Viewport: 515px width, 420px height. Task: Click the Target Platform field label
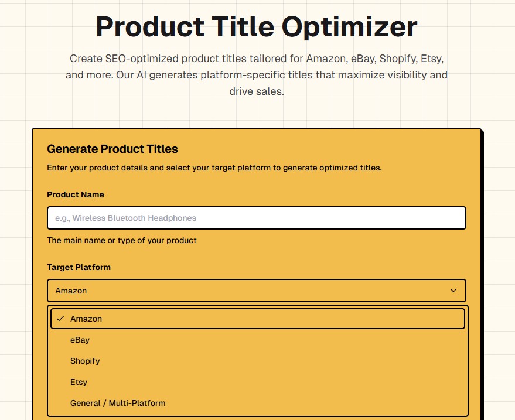[x=79, y=267]
